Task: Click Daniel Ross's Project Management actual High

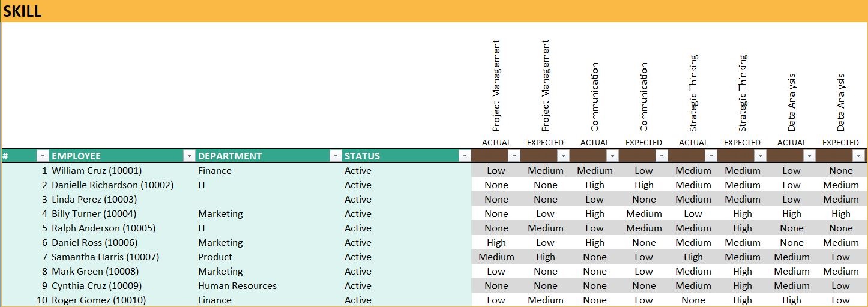Action: pos(496,242)
